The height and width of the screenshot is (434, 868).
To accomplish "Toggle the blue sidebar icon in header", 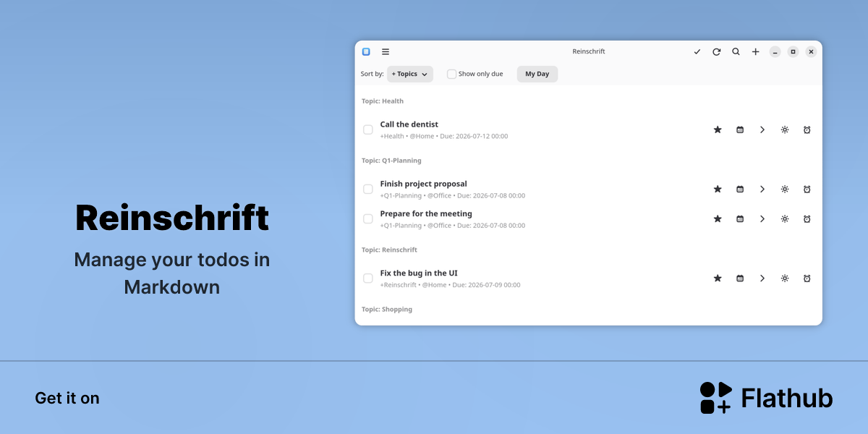I will click(366, 51).
